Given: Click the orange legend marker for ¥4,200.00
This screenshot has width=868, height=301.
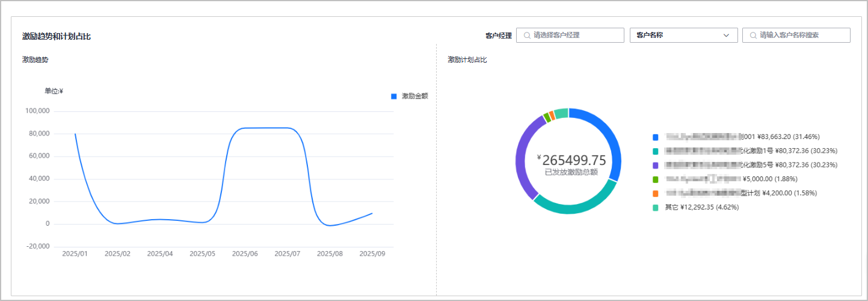Looking at the screenshot, I should (x=656, y=193).
